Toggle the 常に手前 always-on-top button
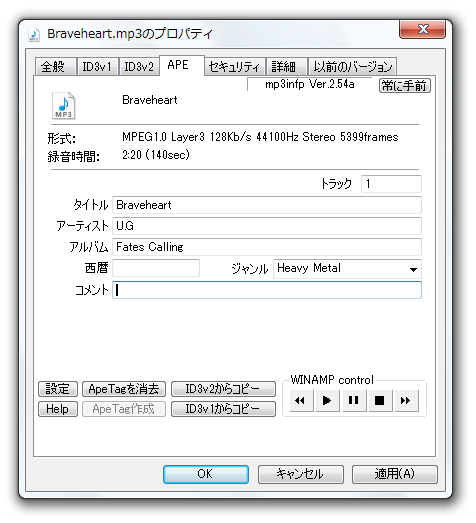476x523 pixels. pyautogui.click(x=405, y=86)
